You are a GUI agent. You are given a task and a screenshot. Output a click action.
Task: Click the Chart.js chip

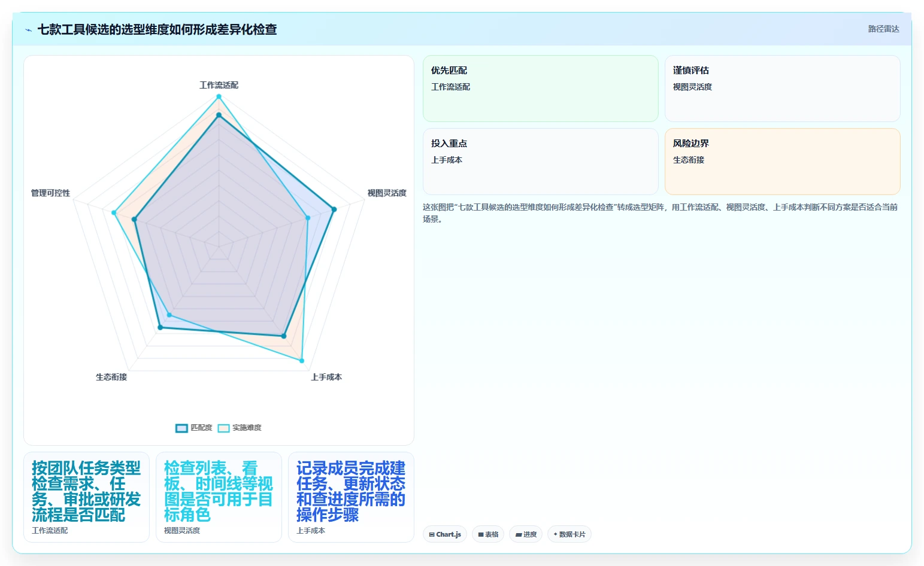tap(445, 534)
